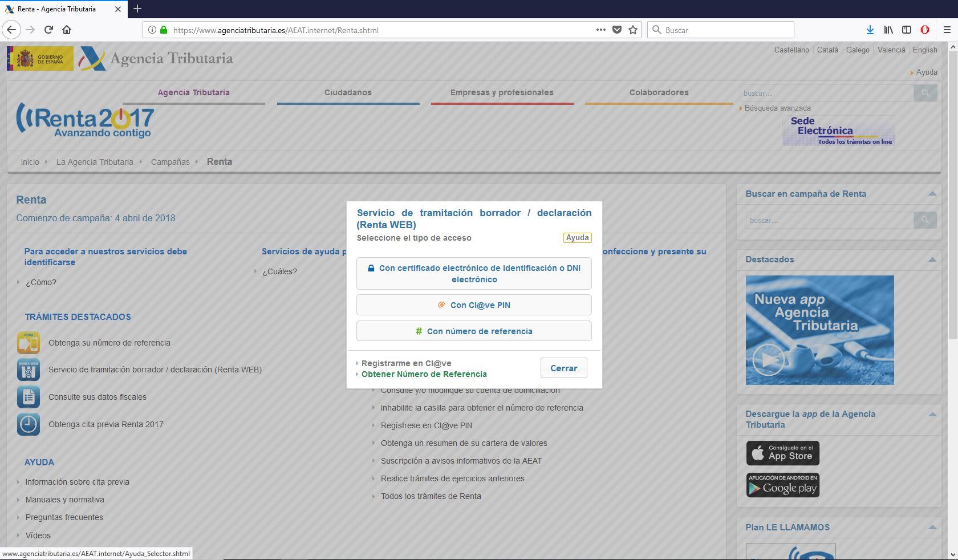Open Preguntas frecuentes link

click(64, 517)
